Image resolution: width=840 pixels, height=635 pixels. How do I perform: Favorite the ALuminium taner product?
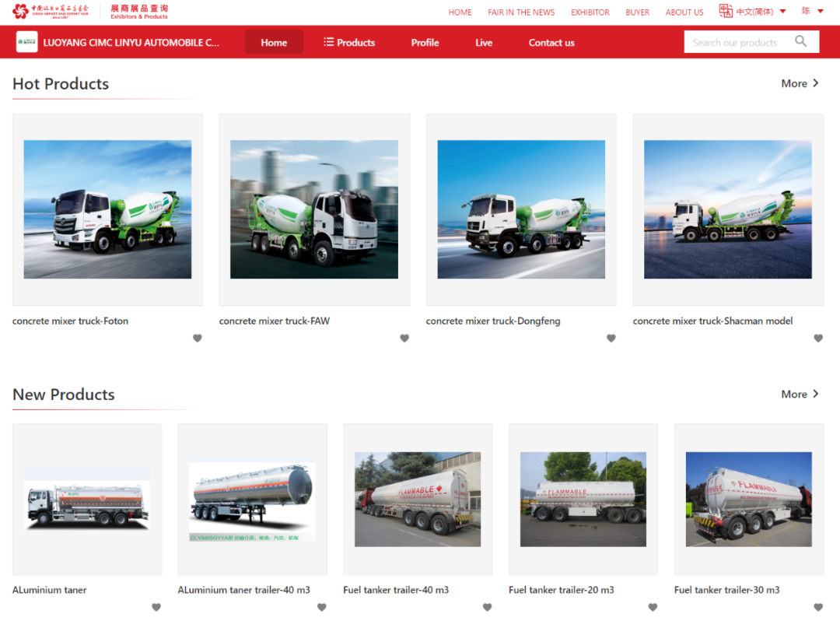point(156,607)
